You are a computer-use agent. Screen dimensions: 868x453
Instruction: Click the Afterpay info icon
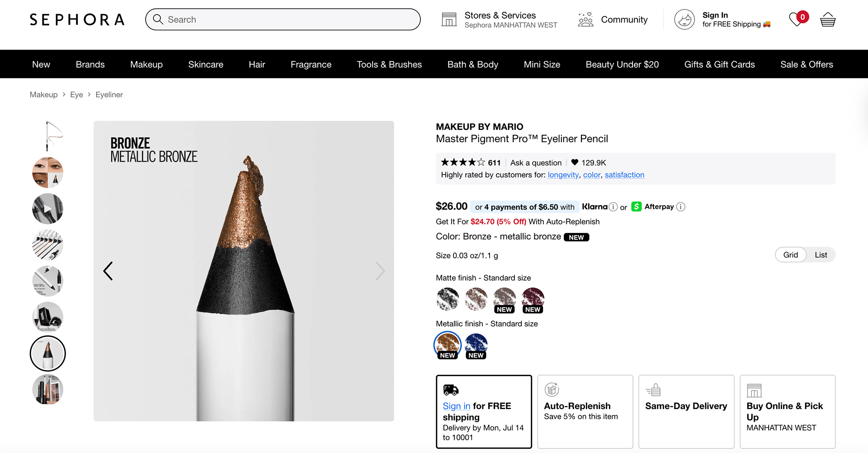coord(681,207)
